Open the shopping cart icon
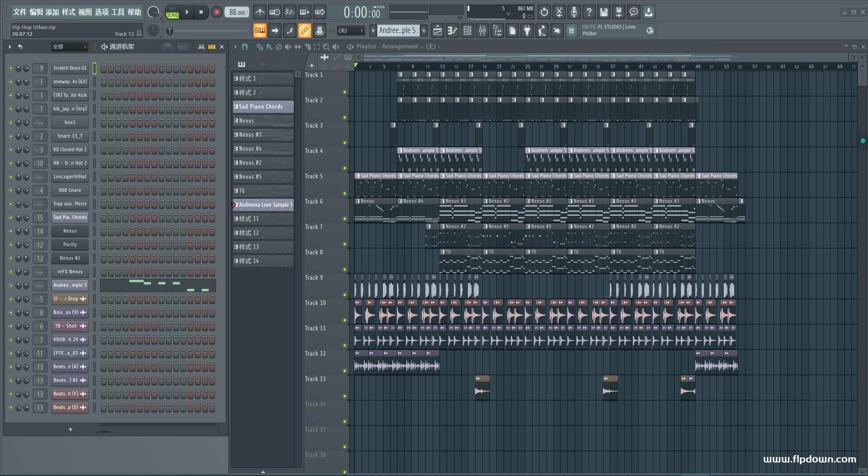 571,31
